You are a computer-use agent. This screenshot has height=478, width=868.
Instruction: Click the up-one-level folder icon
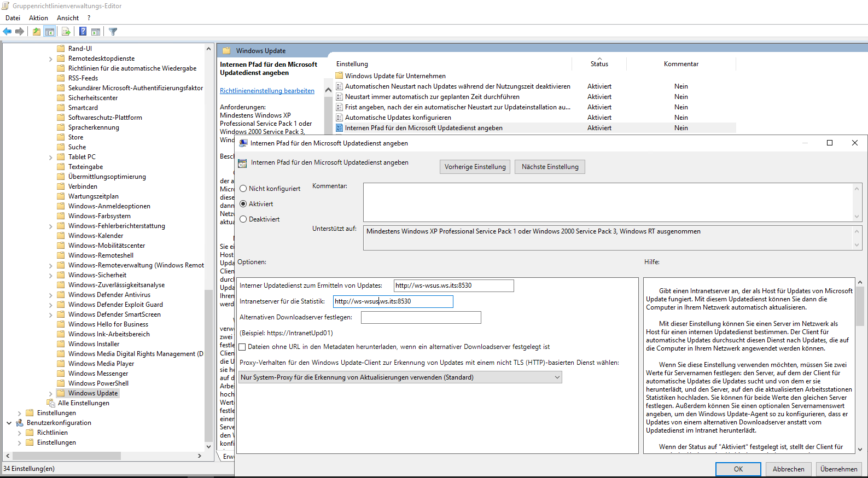pos(36,32)
